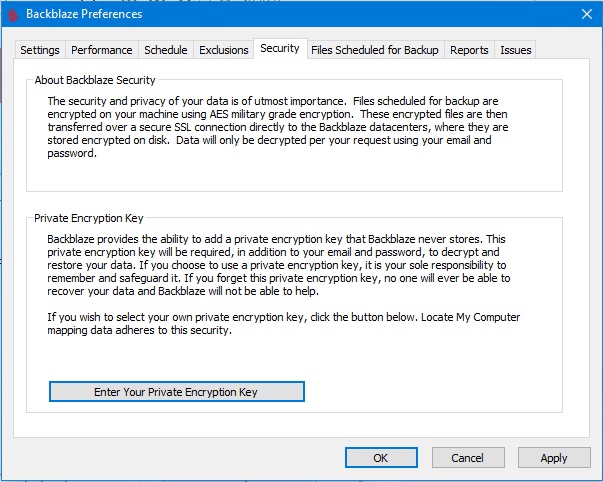Switch to the Performance tab
Screen dimensions: 603x482
coord(102,50)
